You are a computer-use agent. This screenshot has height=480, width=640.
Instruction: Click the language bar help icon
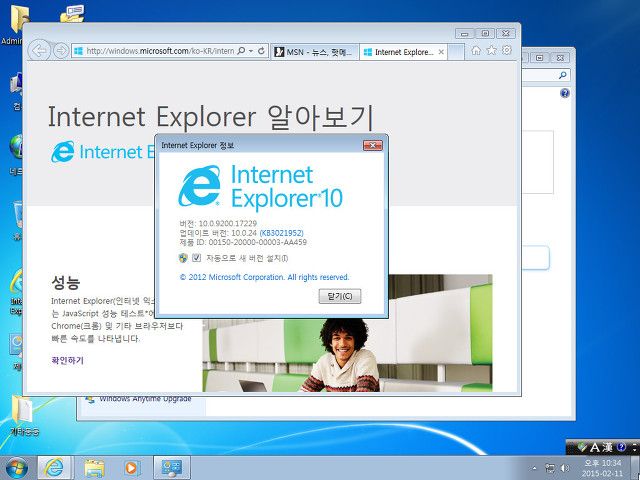tap(621, 447)
